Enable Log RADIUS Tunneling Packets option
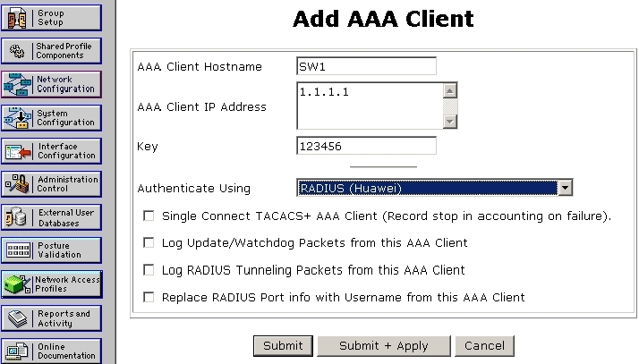The image size is (639, 364). pyautogui.click(x=149, y=270)
